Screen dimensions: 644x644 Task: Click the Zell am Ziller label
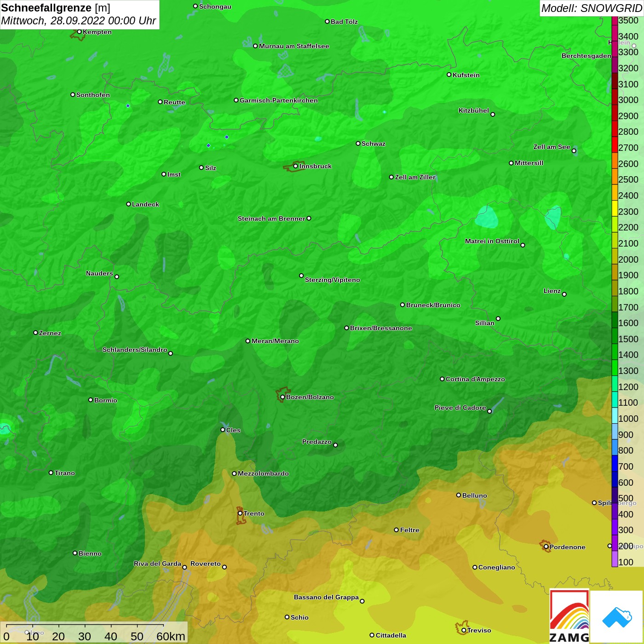415,177
